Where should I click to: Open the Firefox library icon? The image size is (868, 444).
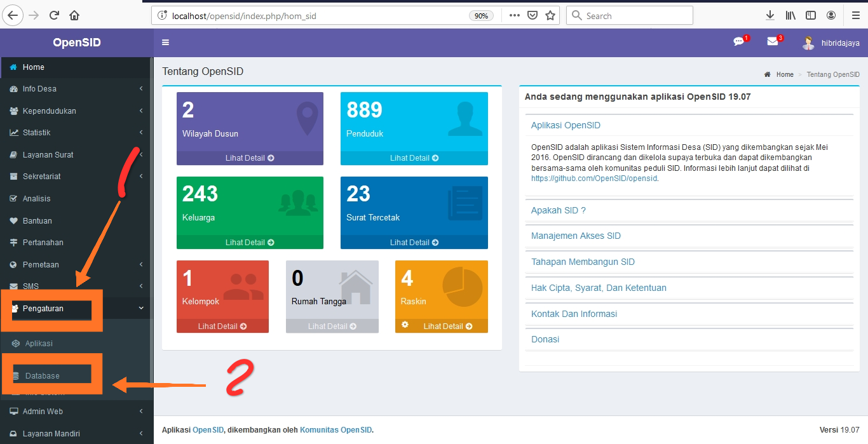point(790,15)
